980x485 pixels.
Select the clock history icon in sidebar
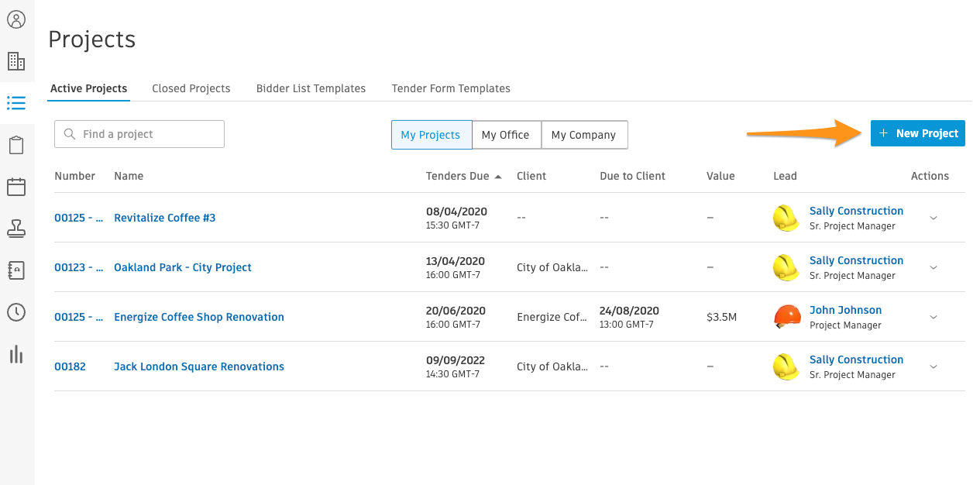coord(17,312)
